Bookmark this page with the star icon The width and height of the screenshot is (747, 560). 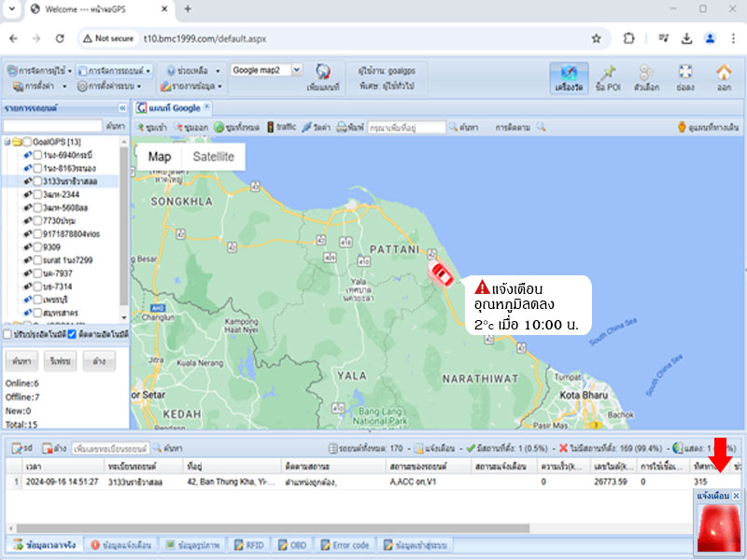tap(596, 38)
